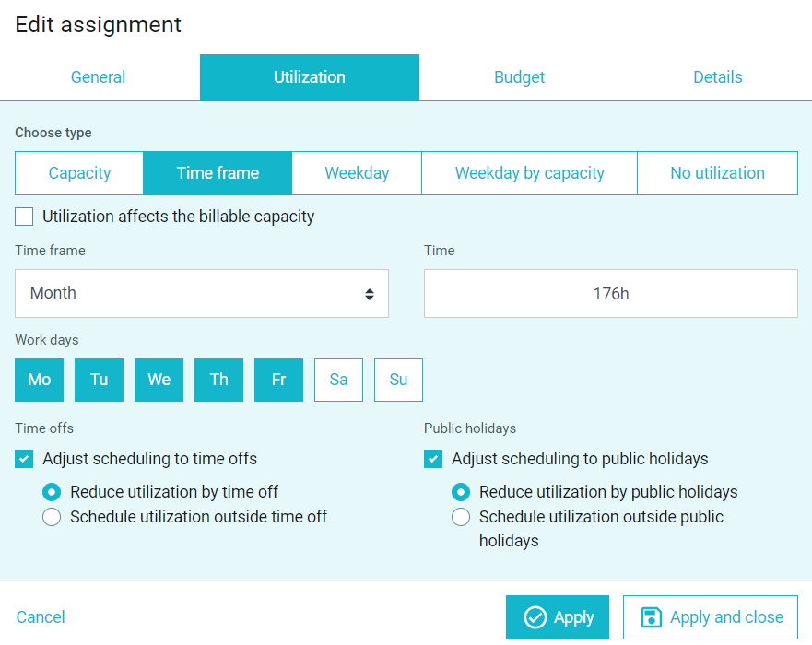Select Schedule utilization outside public holidays
Image resolution: width=812 pixels, height=645 pixels.
pyautogui.click(x=461, y=517)
